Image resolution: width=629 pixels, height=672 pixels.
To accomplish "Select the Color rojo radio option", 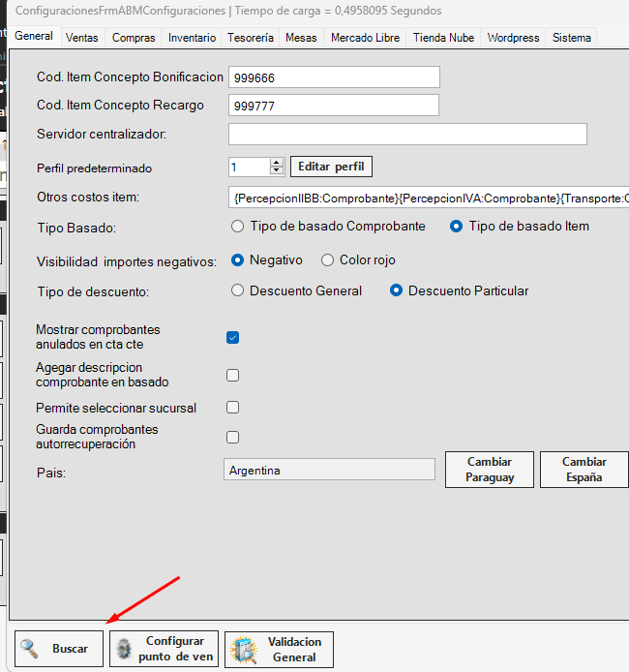I will click(327, 260).
